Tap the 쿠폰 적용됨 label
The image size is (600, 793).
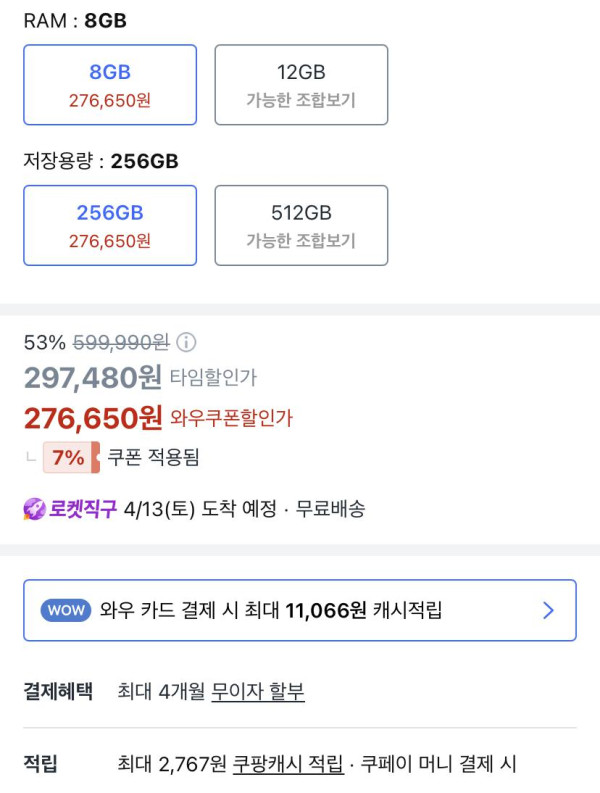[154, 458]
